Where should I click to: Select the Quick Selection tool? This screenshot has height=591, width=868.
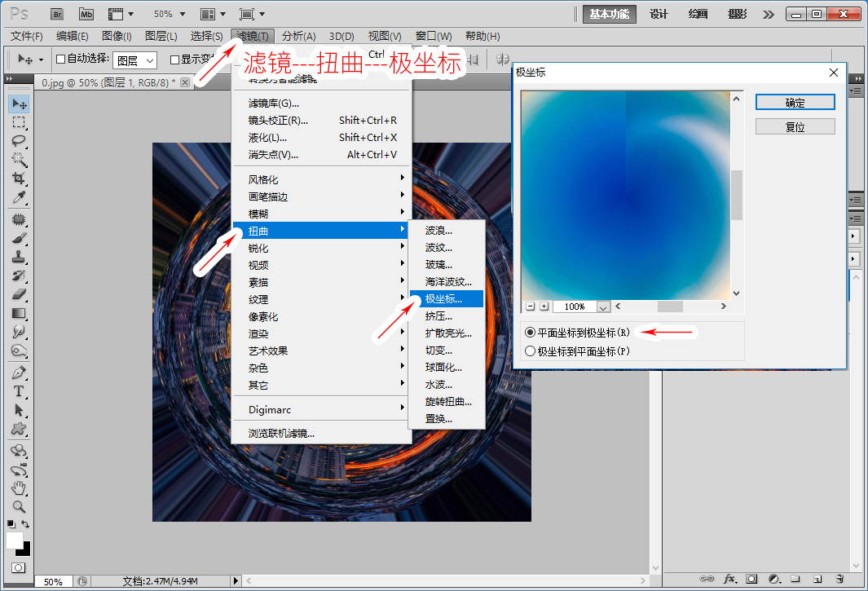pos(19,160)
